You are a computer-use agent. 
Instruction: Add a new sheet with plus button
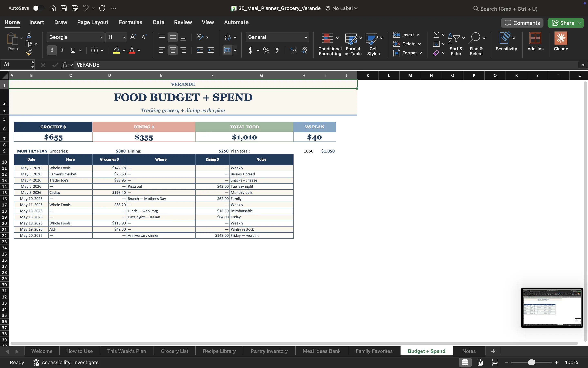coord(493,351)
